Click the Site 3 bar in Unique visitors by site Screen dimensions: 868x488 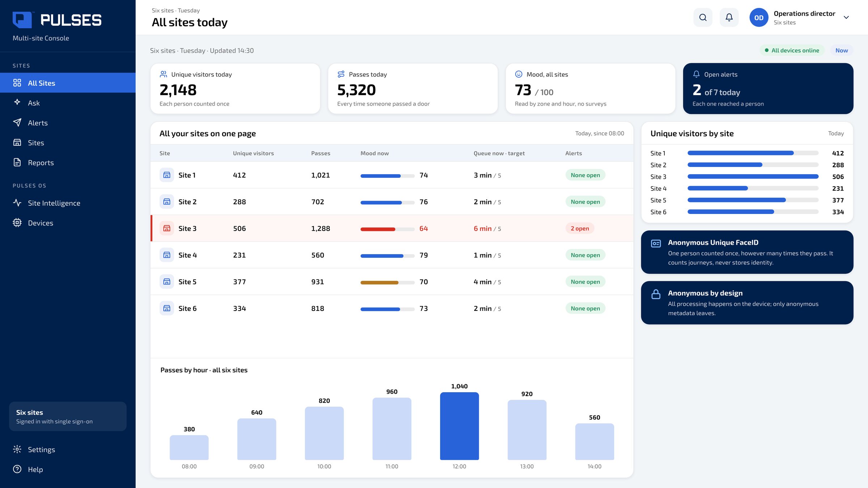(x=753, y=176)
